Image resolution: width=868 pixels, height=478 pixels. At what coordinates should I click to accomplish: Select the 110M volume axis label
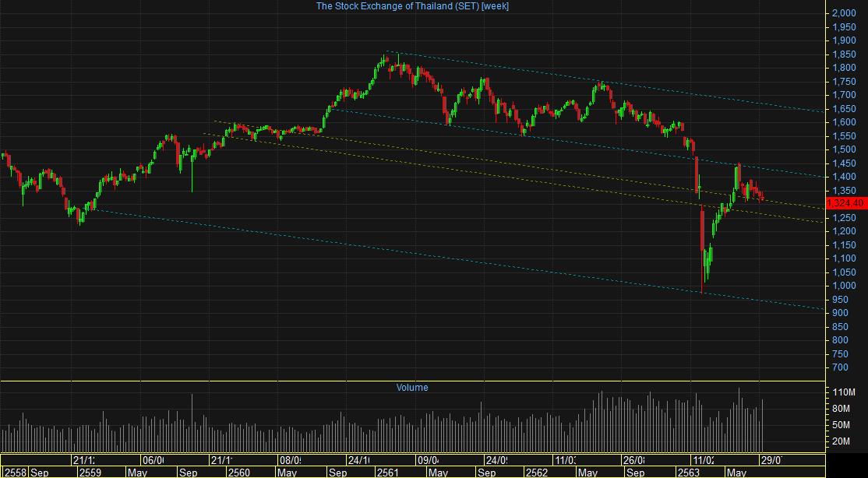tap(845, 393)
